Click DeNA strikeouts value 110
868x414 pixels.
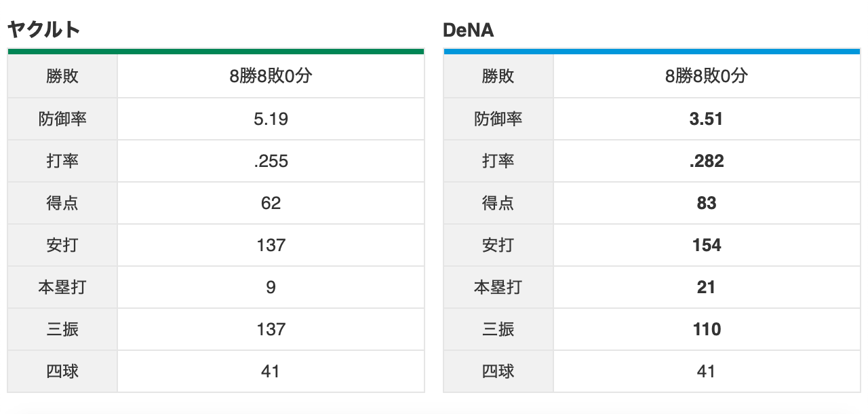[x=706, y=329]
